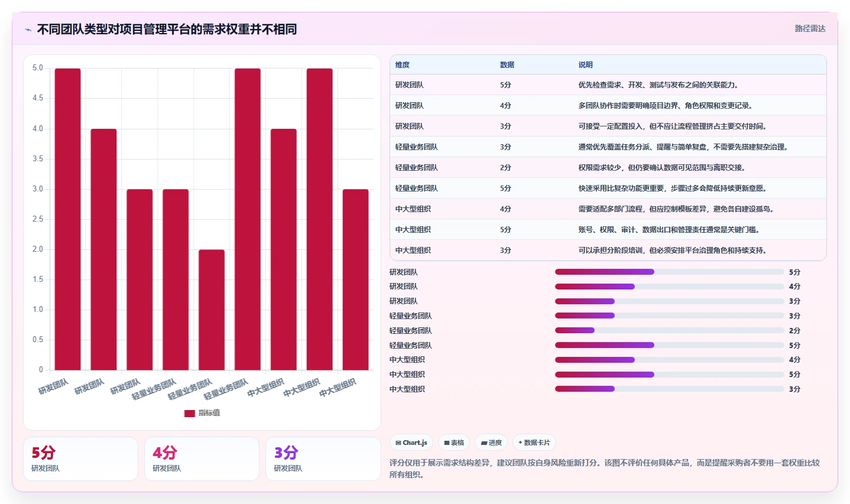Click the 维度 column header

pos(403,65)
